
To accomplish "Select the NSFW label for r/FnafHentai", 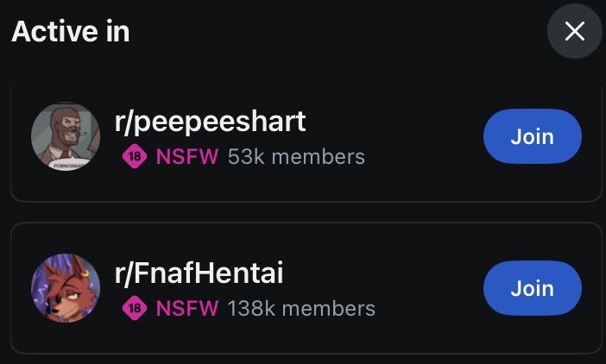I will [187, 308].
